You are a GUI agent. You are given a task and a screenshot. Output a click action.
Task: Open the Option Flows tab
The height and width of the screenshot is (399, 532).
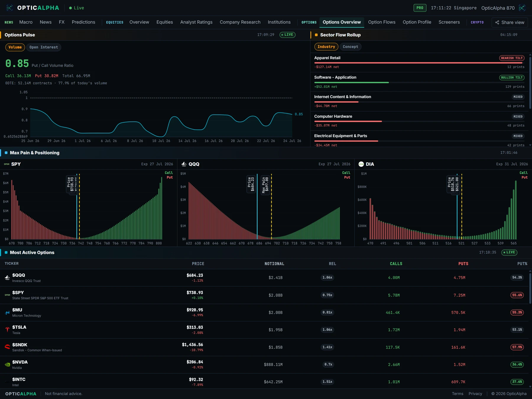(x=382, y=22)
